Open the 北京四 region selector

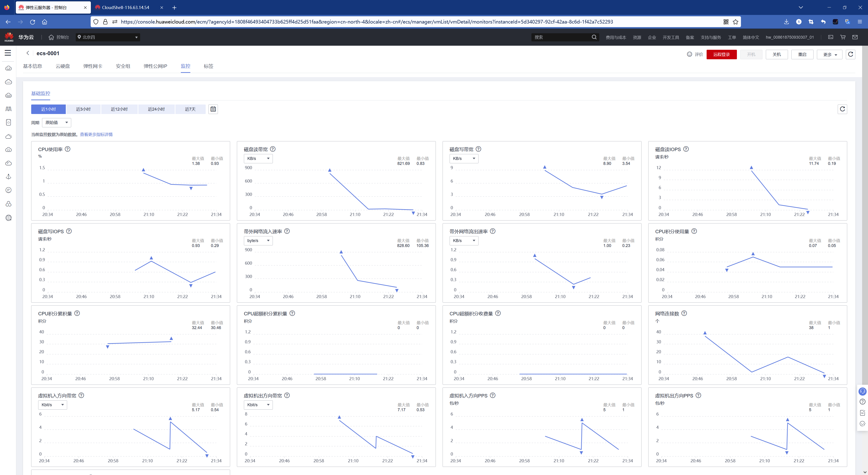(x=108, y=37)
